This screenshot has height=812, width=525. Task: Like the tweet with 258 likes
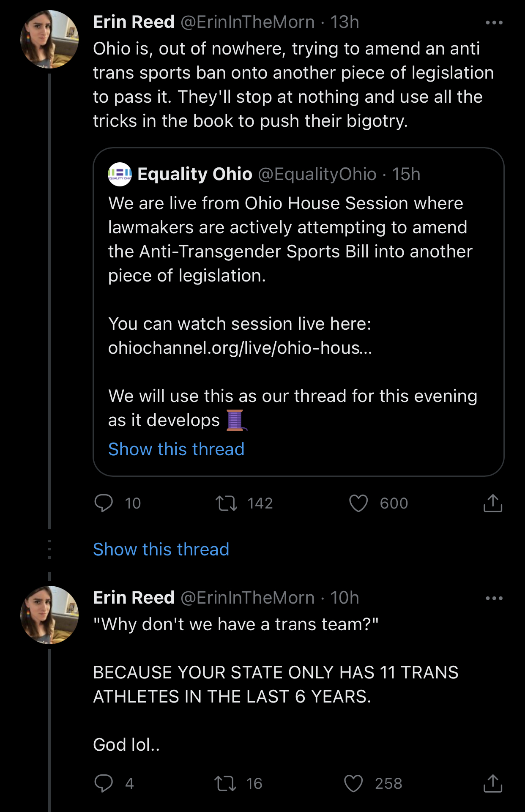click(353, 783)
